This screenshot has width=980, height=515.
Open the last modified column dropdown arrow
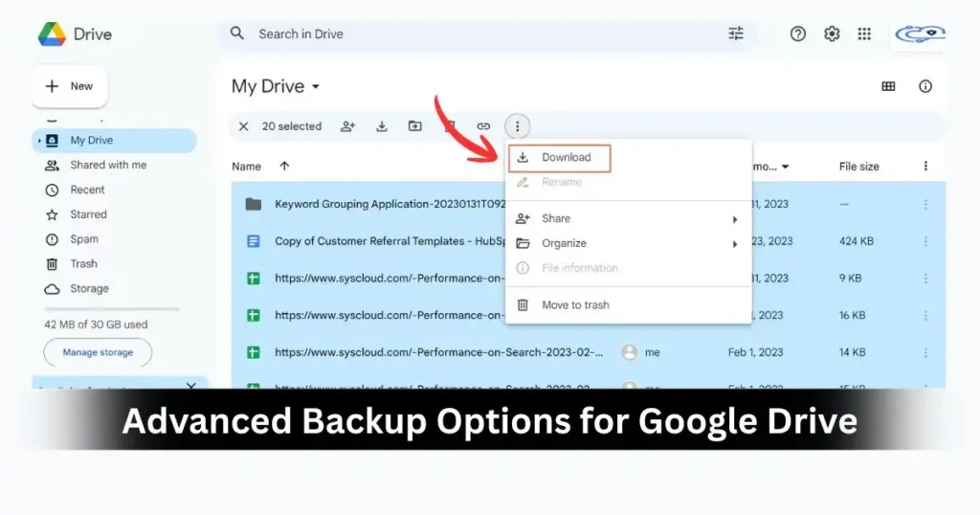(785, 167)
